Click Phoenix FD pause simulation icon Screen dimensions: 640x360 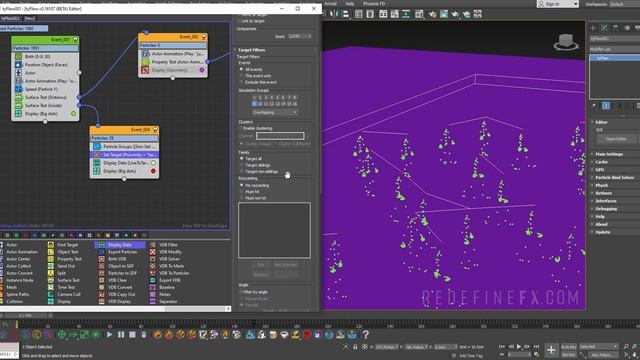point(121,335)
